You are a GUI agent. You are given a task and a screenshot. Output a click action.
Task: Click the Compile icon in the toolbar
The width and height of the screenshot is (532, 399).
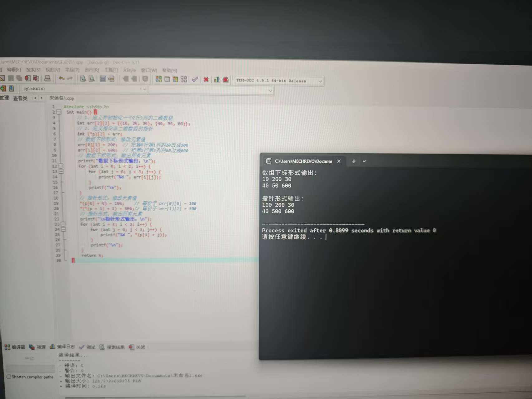pos(159,79)
